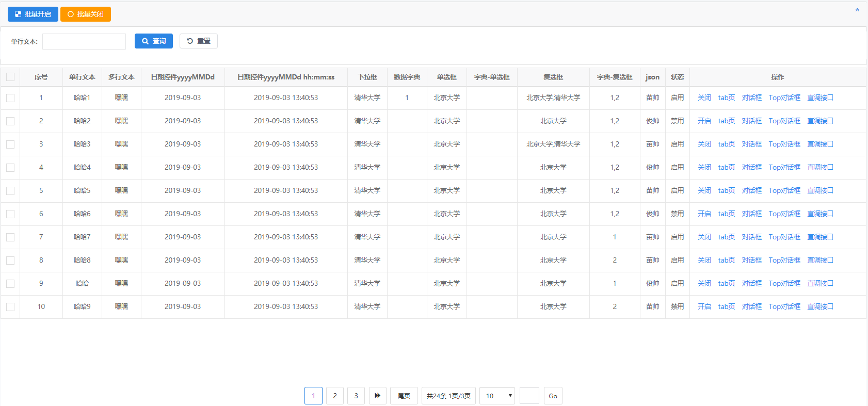
Task: Go to page 2 in pagination
Action: [x=335, y=396]
